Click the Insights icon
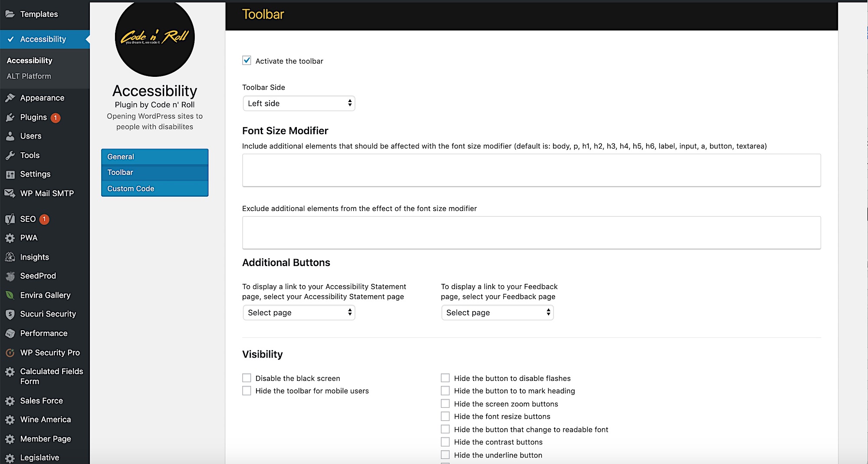The height and width of the screenshot is (464, 868). (10, 257)
